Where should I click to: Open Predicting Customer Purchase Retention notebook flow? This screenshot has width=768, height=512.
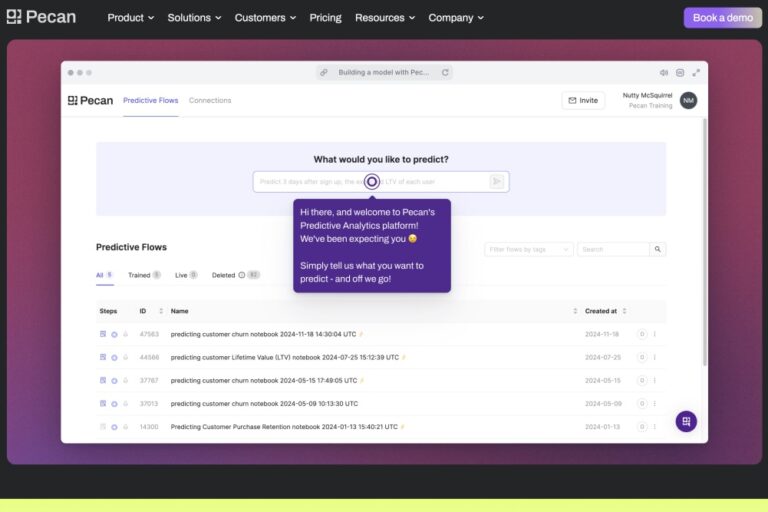pos(284,427)
